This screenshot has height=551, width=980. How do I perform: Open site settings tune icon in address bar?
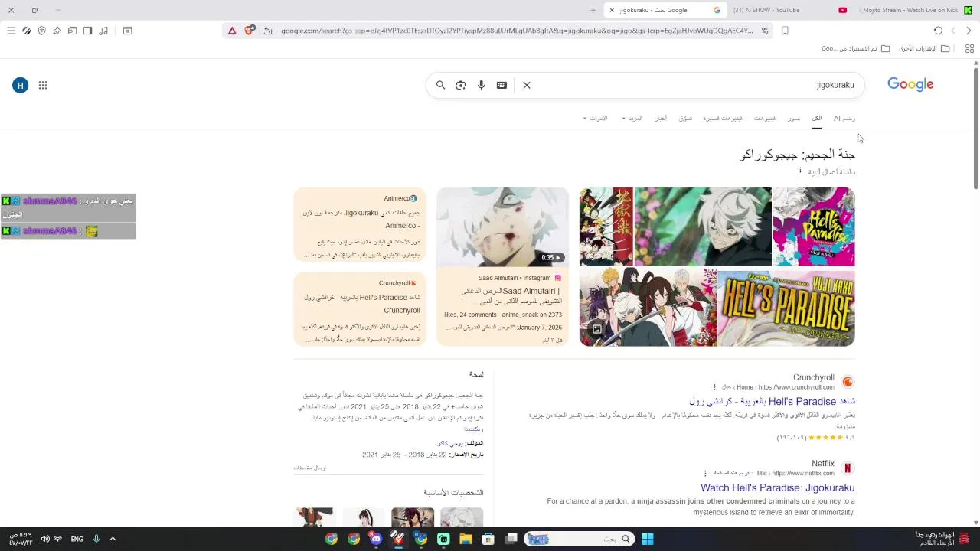(765, 31)
